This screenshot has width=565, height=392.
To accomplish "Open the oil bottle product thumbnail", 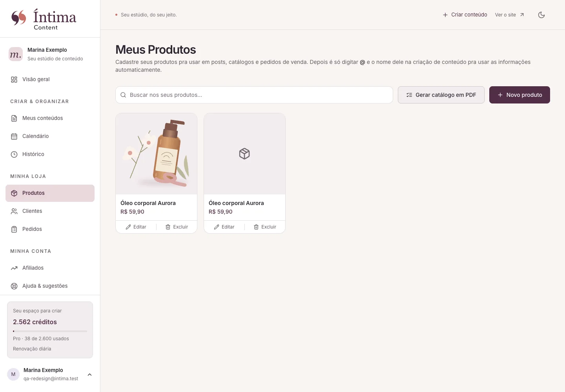I will tap(156, 154).
